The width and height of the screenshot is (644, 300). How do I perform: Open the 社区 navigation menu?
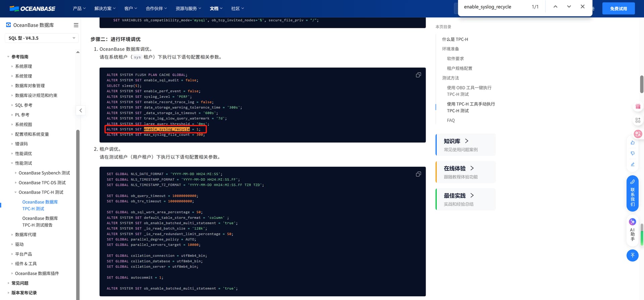click(x=237, y=8)
